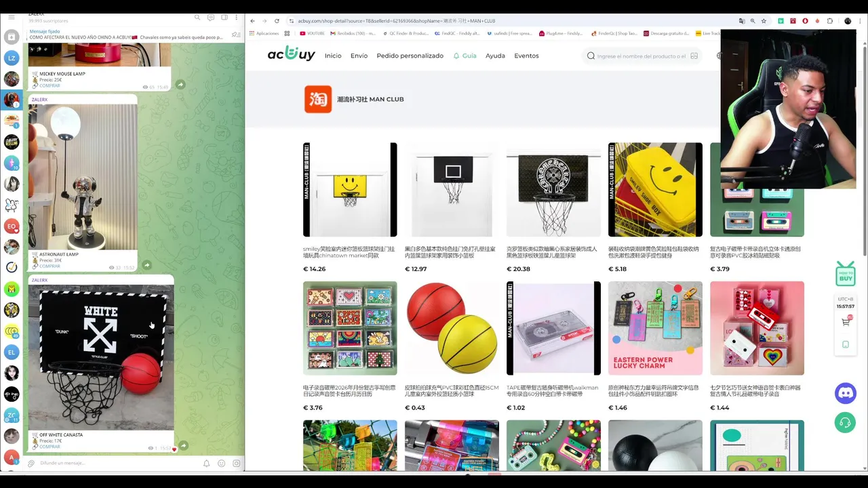Image resolution: width=868 pixels, height=488 pixels.
Task: Click the translate page icon in address bar
Action: 741,21
